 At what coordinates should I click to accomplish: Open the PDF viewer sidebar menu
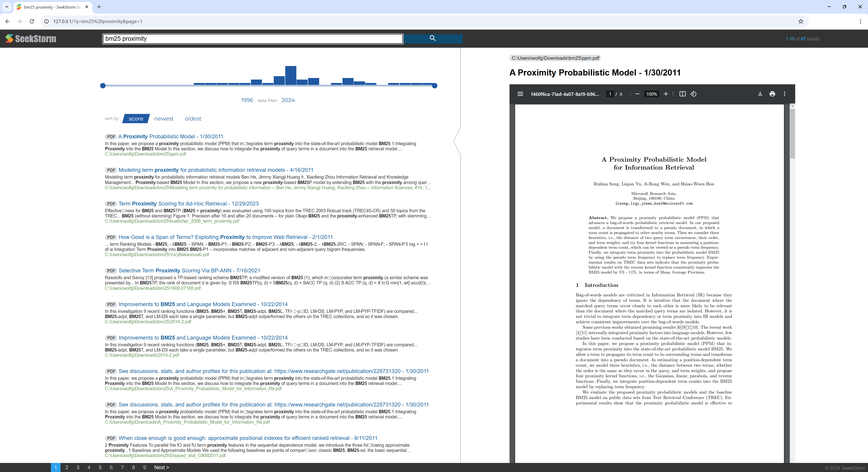pyautogui.click(x=520, y=94)
